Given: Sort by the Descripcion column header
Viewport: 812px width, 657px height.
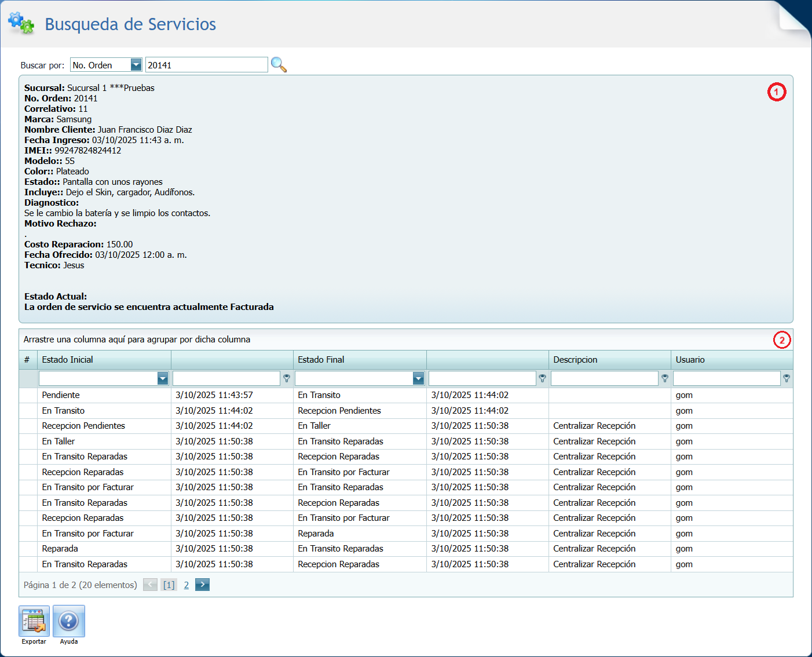Looking at the screenshot, I should click(x=609, y=360).
